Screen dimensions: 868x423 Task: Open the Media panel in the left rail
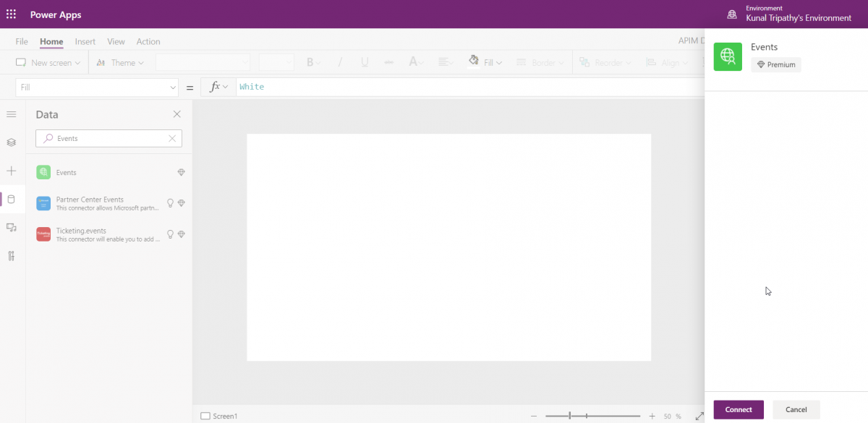(11, 228)
